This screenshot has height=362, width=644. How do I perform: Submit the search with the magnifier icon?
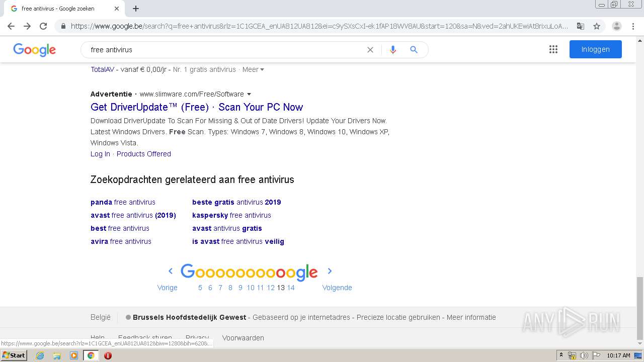coord(414,50)
